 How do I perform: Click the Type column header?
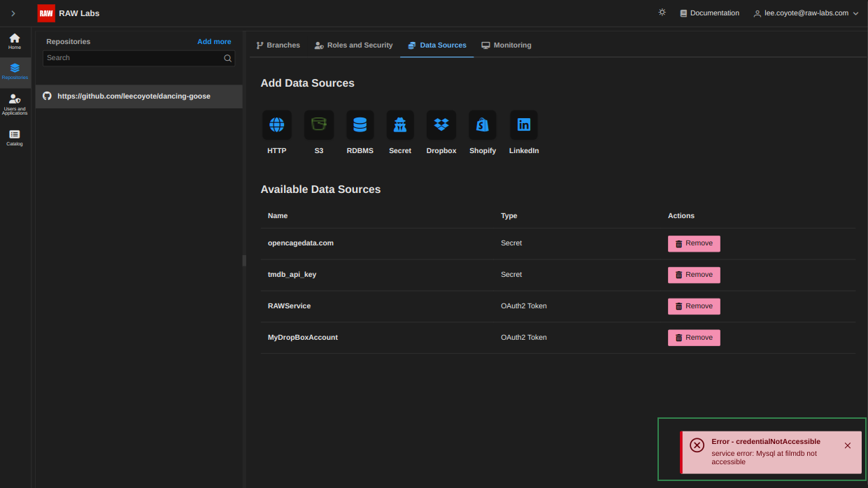[x=509, y=216]
